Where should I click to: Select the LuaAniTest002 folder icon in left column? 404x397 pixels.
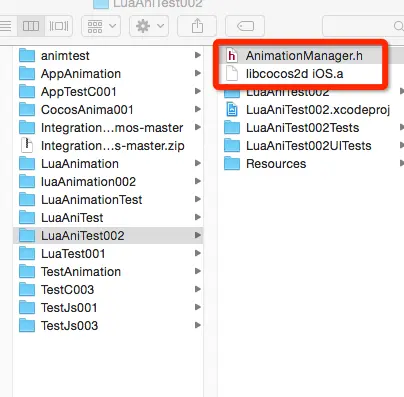click(x=27, y=235)
